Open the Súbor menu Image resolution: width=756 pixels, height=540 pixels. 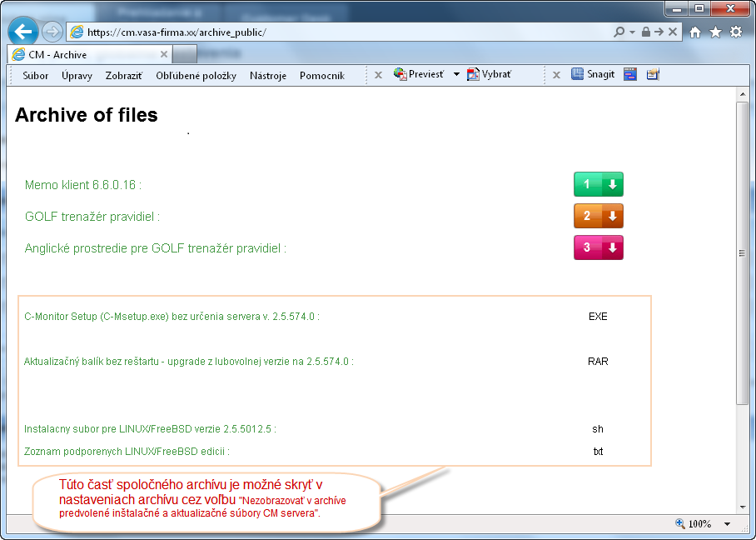tap(36, 76)
